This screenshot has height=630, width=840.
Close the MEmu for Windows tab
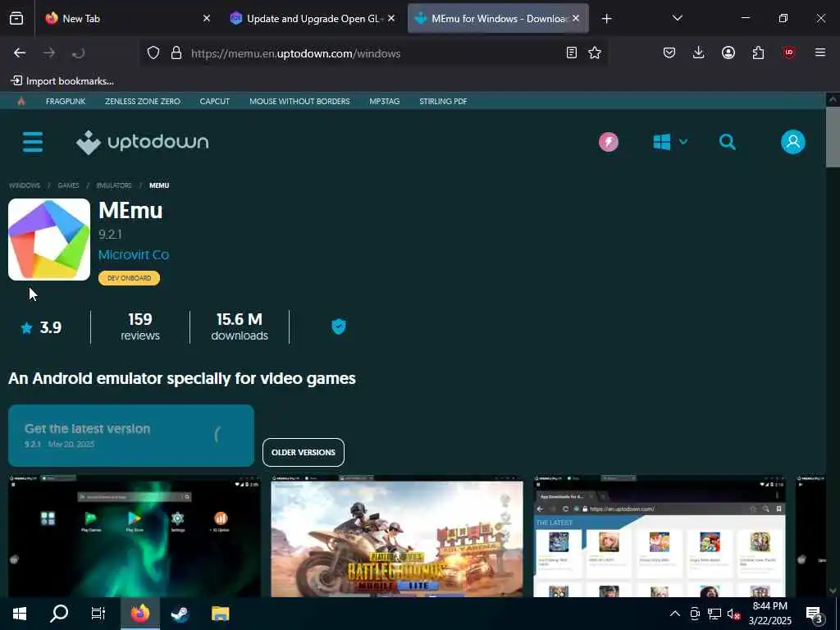point(576,18)
